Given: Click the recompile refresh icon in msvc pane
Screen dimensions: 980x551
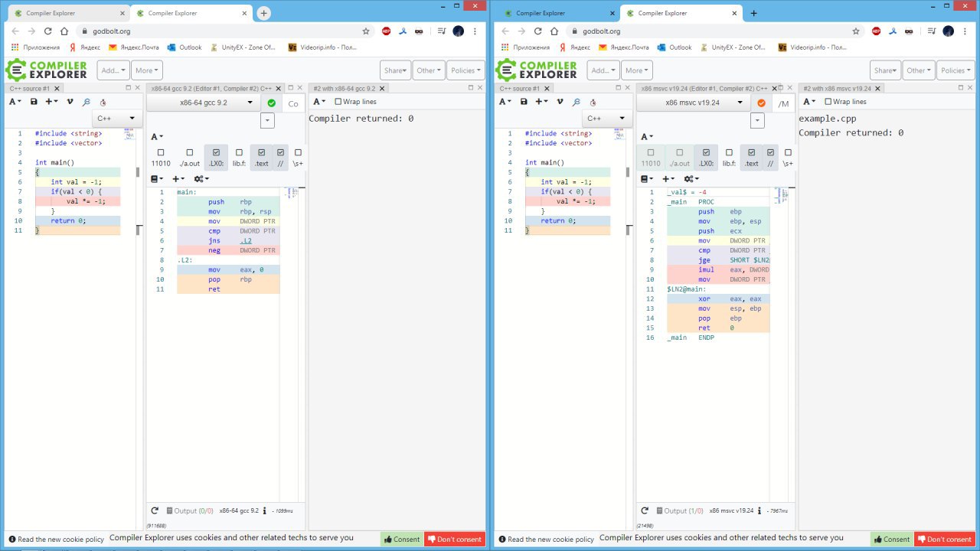Looking at the screenshot, I should (x=645, y=510).
